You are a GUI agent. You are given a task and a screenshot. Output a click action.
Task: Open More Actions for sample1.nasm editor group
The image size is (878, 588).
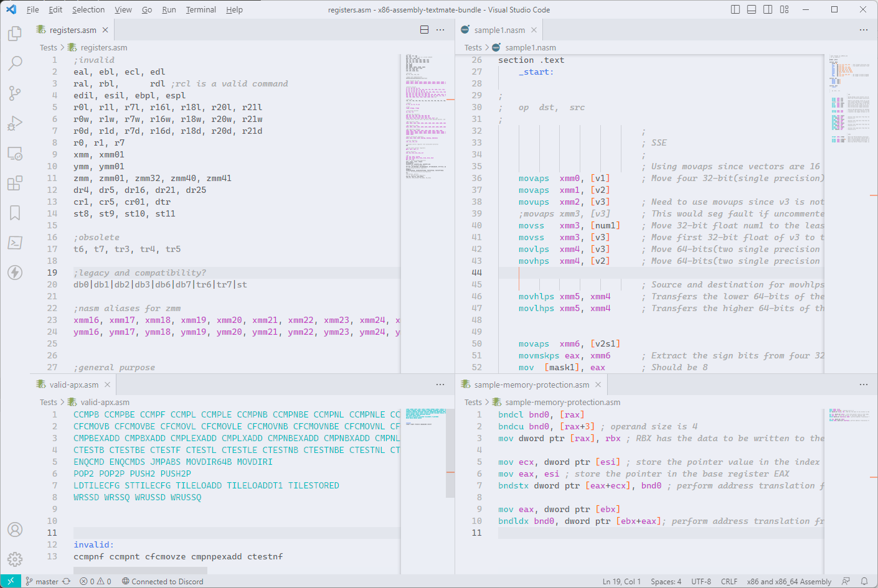pyautogui.click(x=863, y=30)
